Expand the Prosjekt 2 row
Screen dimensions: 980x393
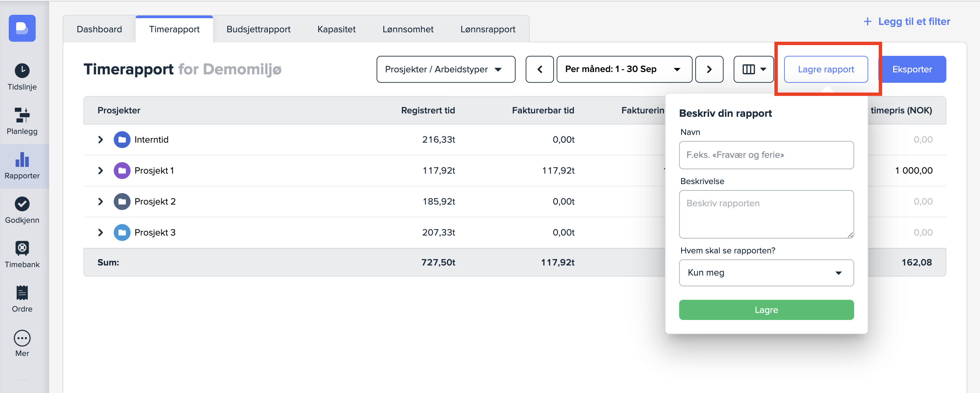pyautogui.click(x=100, y=201)
